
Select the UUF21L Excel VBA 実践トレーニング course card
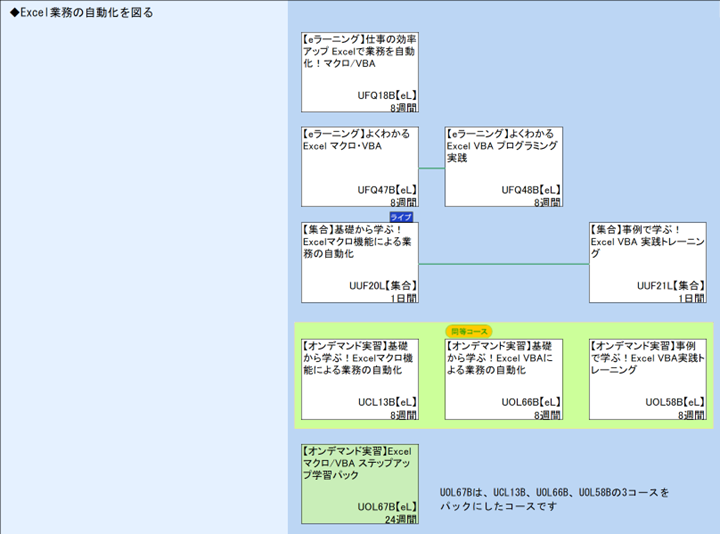(647, 263)
